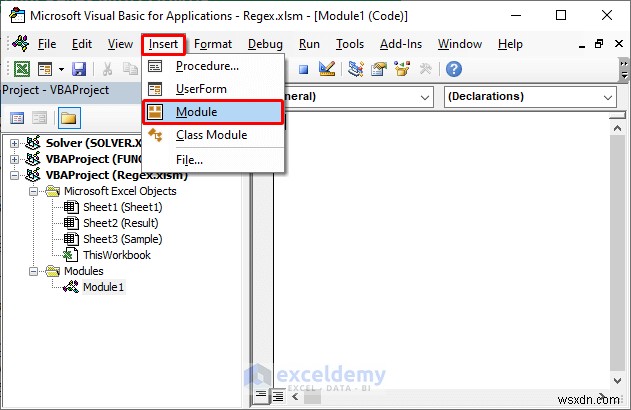Select Sheet2 (Result) in project tree

click(120, 223)
